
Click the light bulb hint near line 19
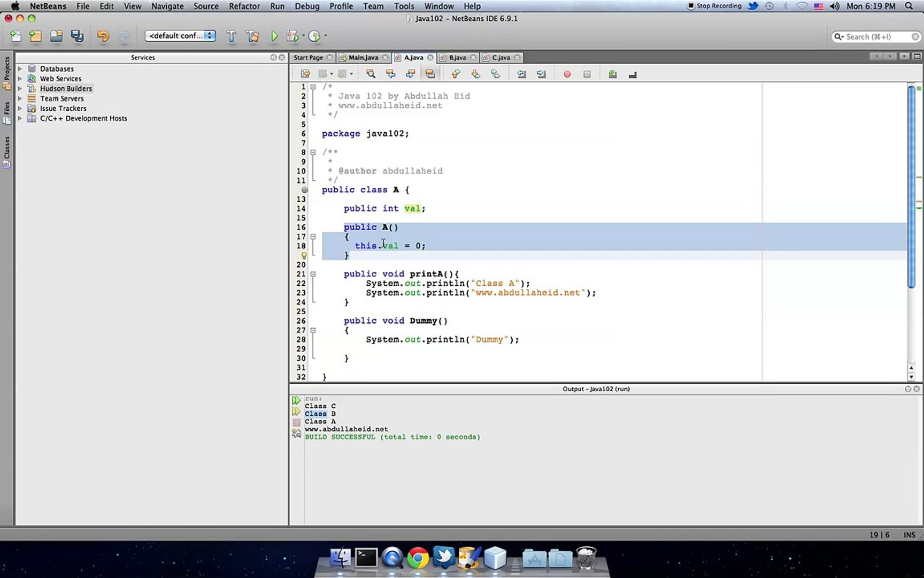[x=304, y=255]
